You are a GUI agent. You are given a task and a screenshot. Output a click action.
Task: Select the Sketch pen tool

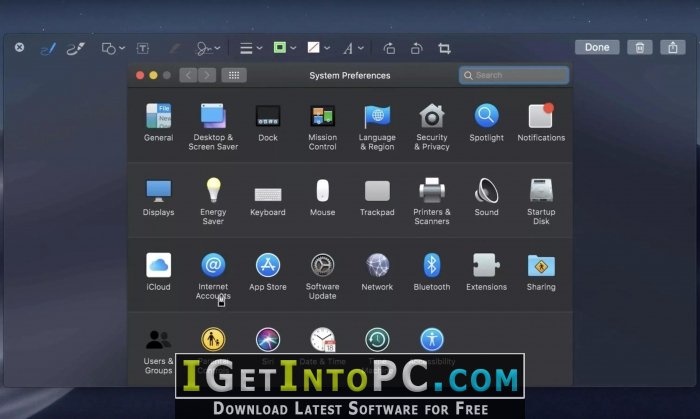(x=48, y=48)
